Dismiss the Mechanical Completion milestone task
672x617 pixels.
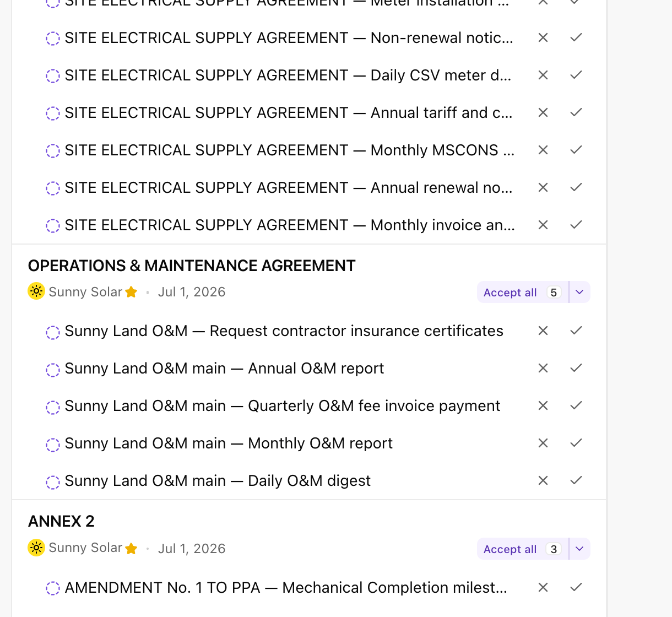(543, 587)
